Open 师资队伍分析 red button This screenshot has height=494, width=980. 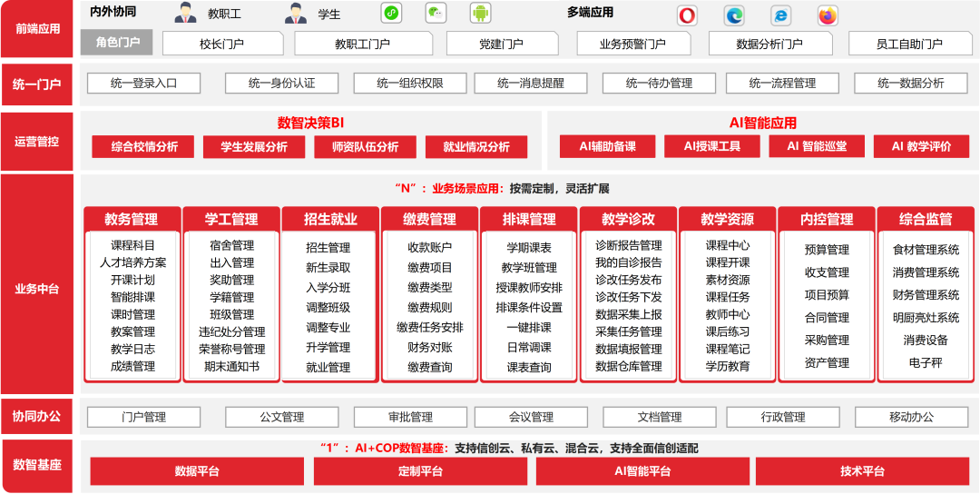365,147
